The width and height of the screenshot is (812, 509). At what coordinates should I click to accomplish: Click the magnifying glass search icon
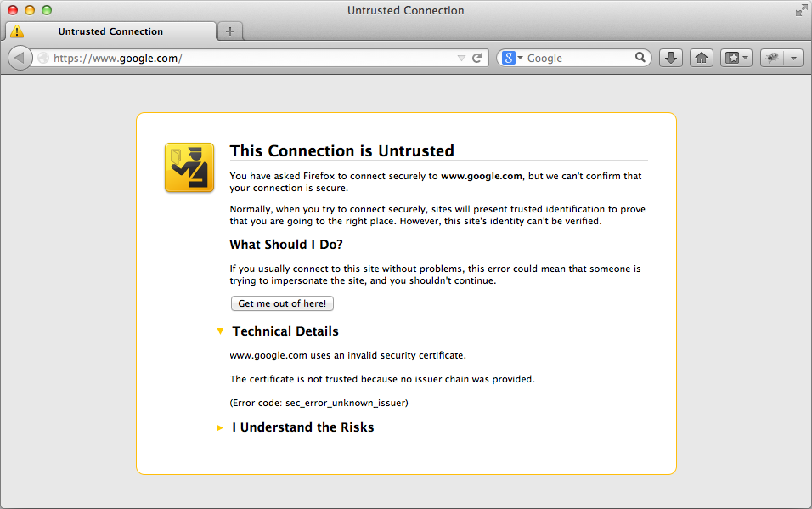click(640, 58)
